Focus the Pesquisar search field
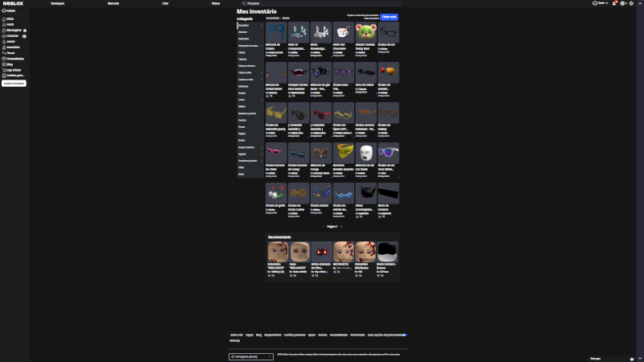 (x=320, y=3)
